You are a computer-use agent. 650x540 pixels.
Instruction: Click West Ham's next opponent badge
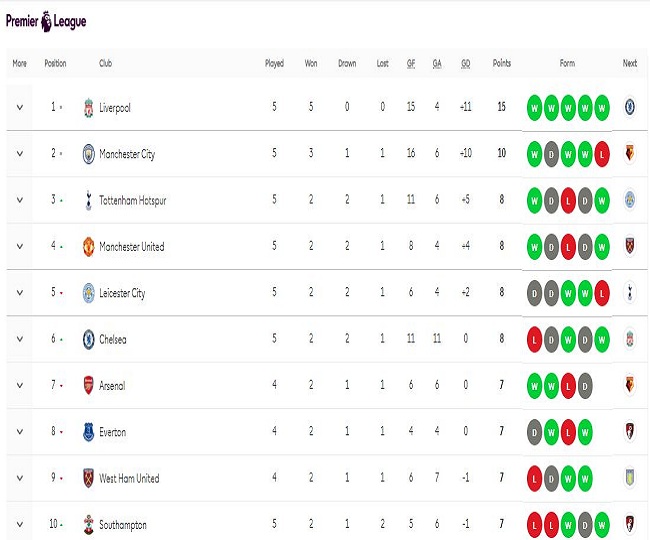click(x=630, y=478)
